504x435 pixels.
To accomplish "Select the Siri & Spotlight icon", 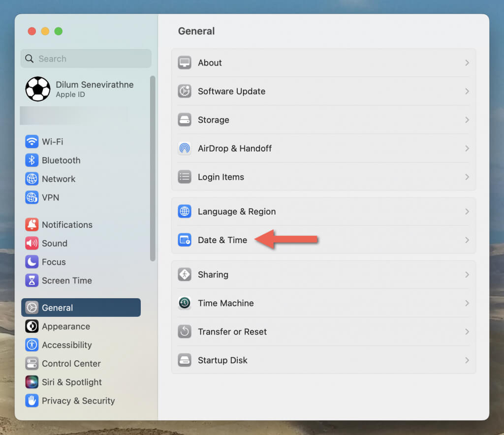I will tap(32, 382).
